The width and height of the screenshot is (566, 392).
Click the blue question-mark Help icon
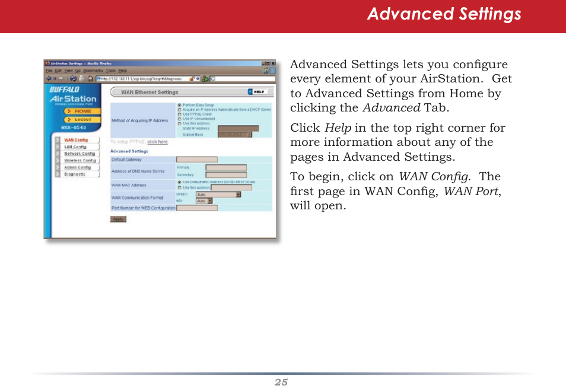(250, 92)
